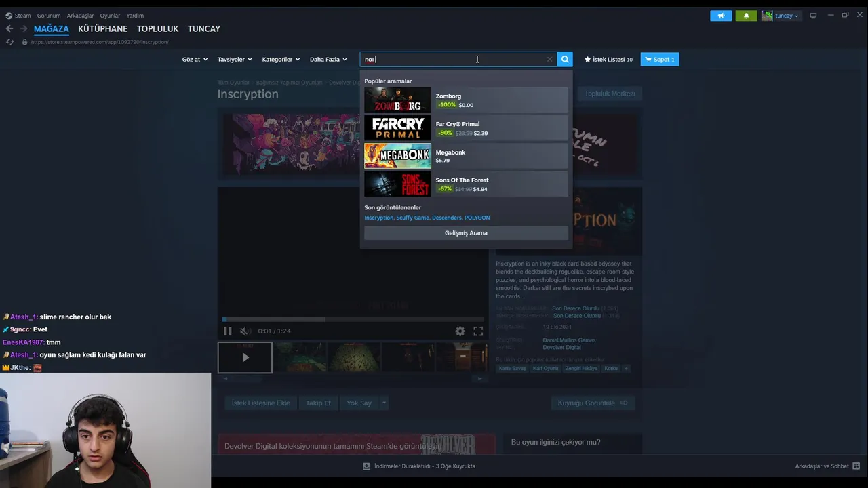Viewport: 868px width, 488px height.
Task: Open Arkadaşlar ve Sohbet panel
Action: pos(827,466)
